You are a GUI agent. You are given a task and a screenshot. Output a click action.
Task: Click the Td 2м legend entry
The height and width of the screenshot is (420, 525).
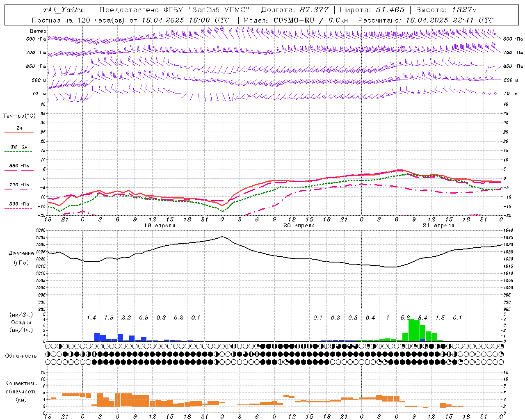(x=19, y=147)
